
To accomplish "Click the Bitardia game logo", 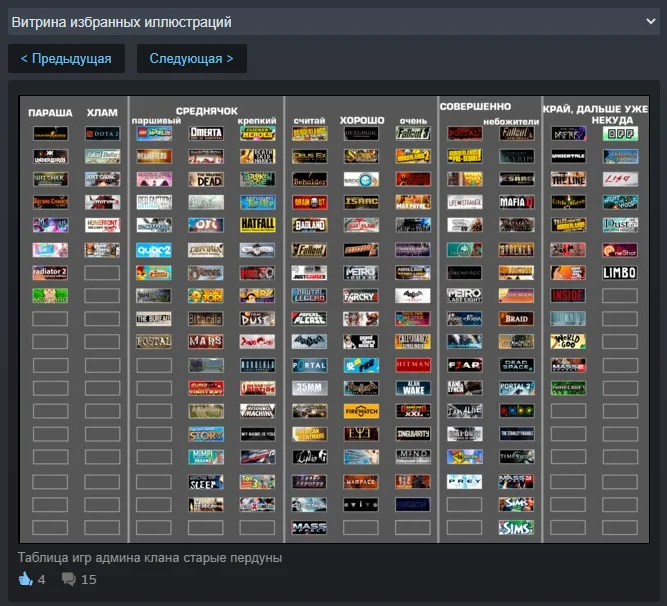I will [206, 319].
